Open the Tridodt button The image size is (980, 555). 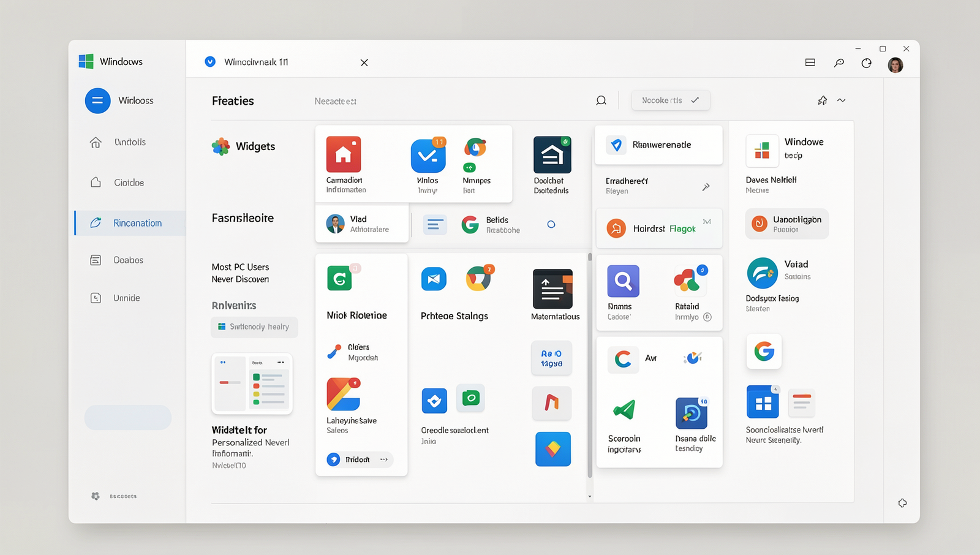coord(360,459)
